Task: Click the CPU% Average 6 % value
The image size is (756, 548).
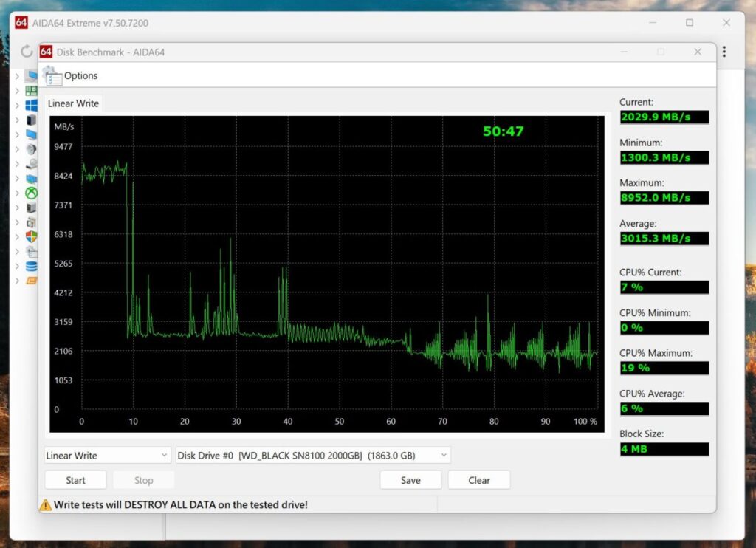Action: coord(664,408)
